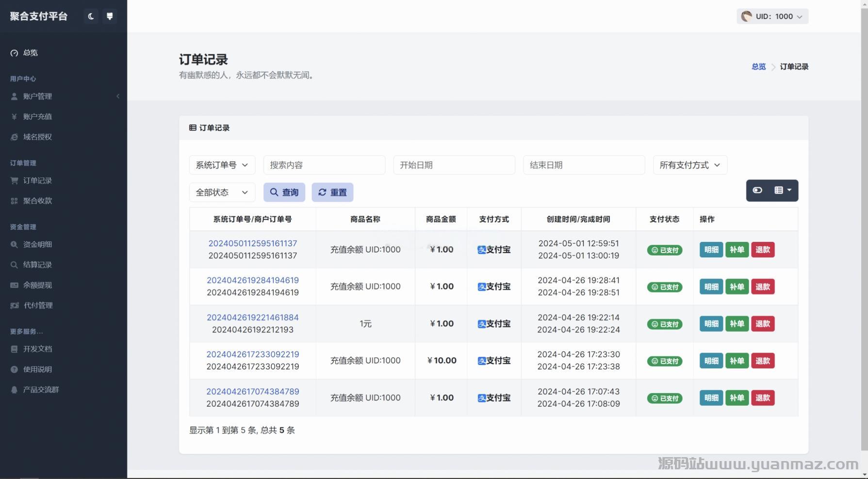Click the theme brush icon in header

(110, 16)
